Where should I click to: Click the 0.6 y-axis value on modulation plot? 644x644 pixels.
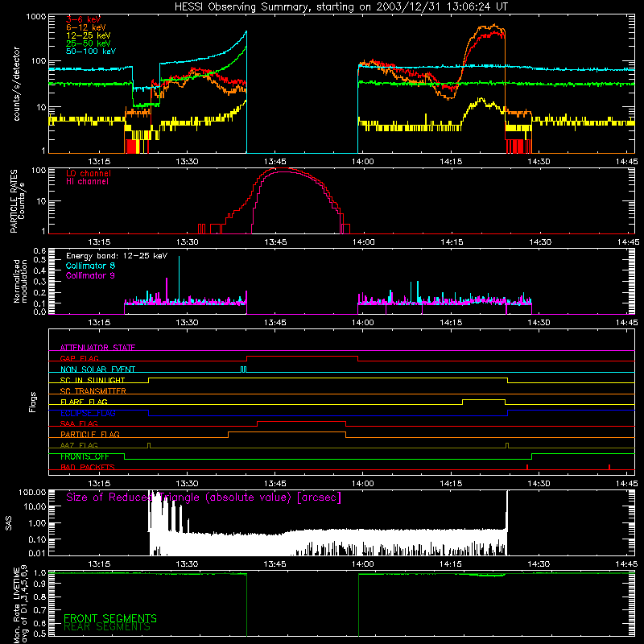[x=39, y=250]
